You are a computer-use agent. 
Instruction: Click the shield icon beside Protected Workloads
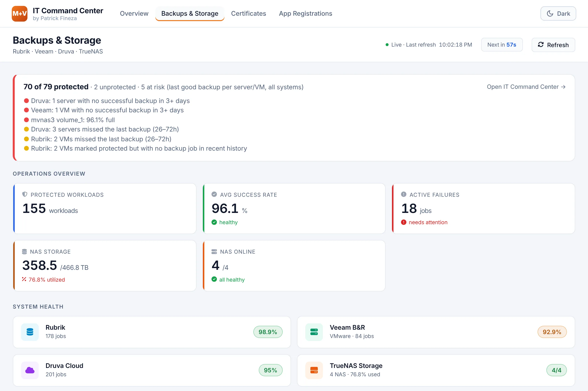point(25,194)
